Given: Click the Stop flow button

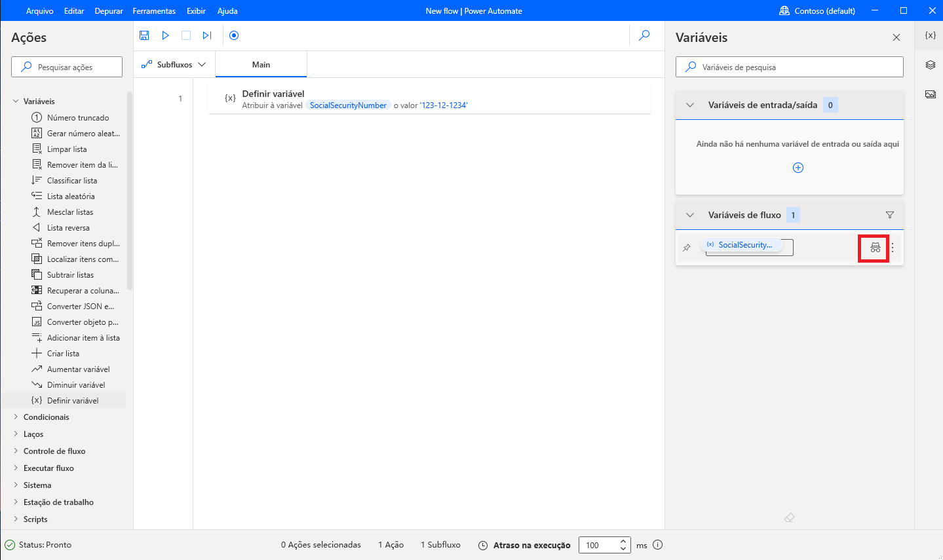Looking at the screenshot, I should [186, 35].
